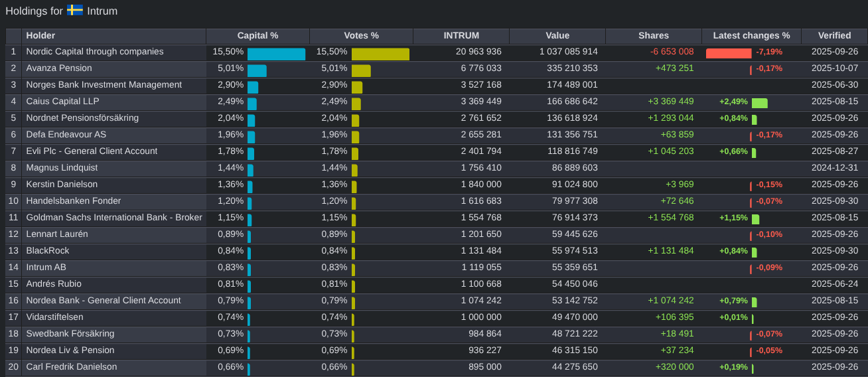The width and height of the screenshot is (868, 377).
Task: Sort holdings by Value column header
Action: [x=557, y=36]
